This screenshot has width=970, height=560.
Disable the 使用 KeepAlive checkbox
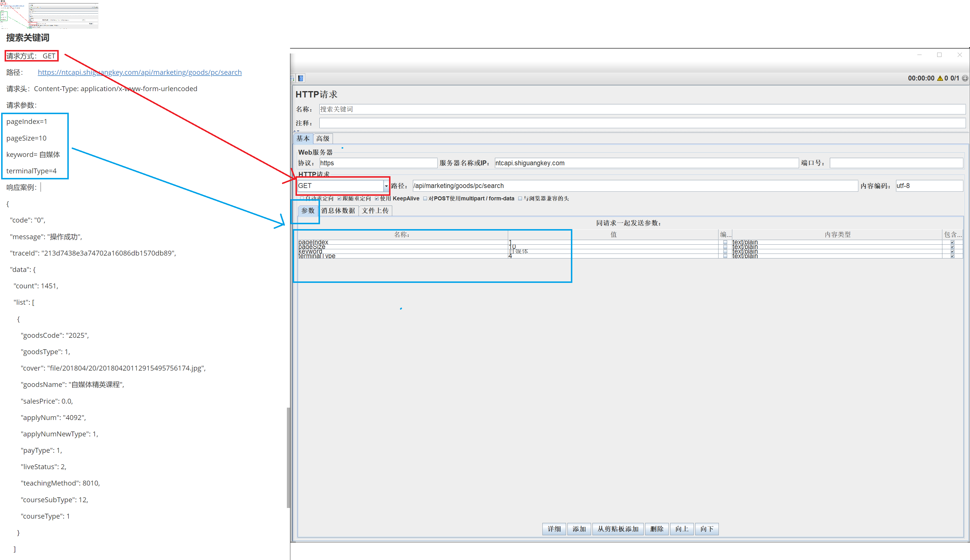[377, 198]
